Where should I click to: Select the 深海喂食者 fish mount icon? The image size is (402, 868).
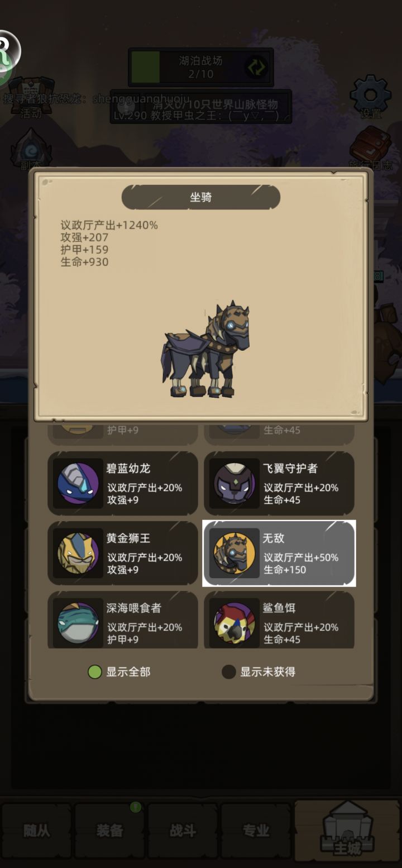pos(78,622)
